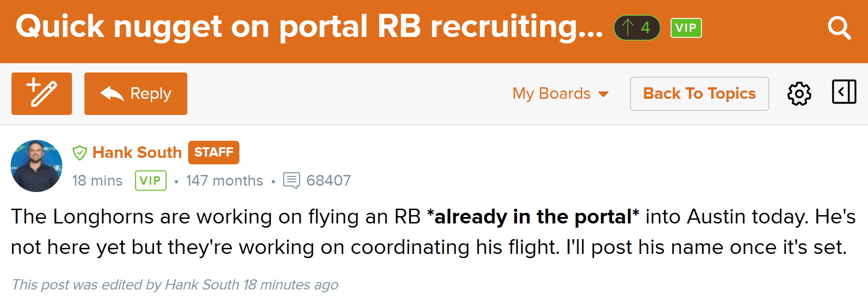The width and height of the screenshot is (868, 301).
Task: Expand the My Boards dropdown
Action: (x=552, y=94)
